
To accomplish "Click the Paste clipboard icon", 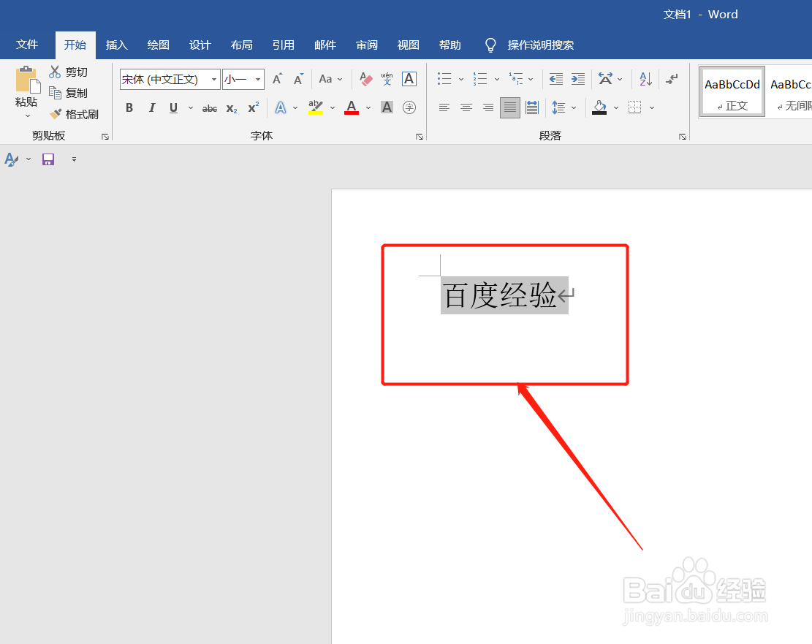I will coord(27,80).
